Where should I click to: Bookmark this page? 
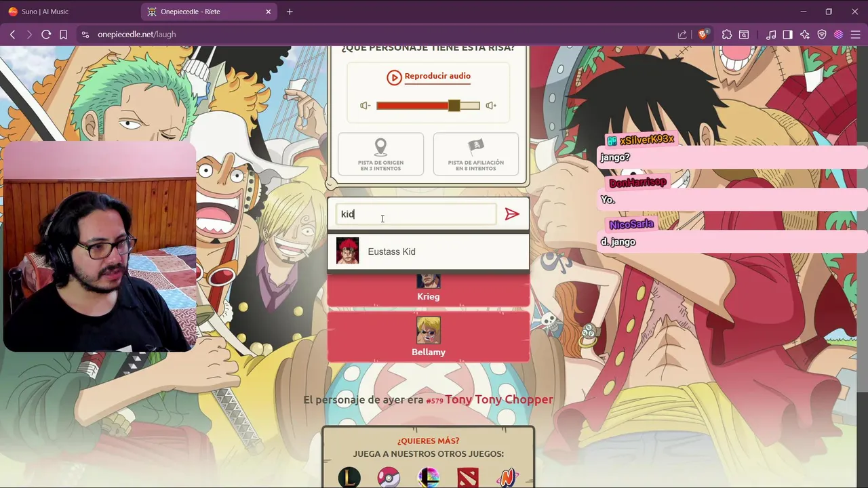coord(63,35)
